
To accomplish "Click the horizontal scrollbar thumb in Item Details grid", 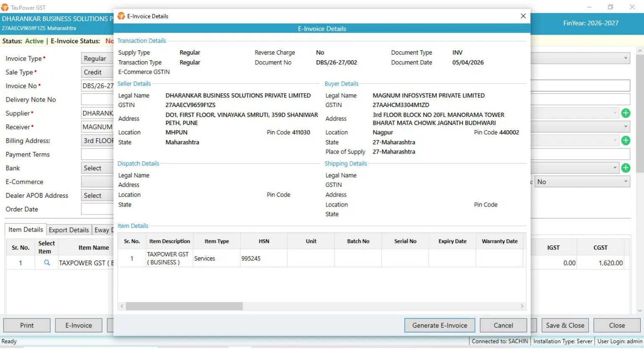I will 184,306.
